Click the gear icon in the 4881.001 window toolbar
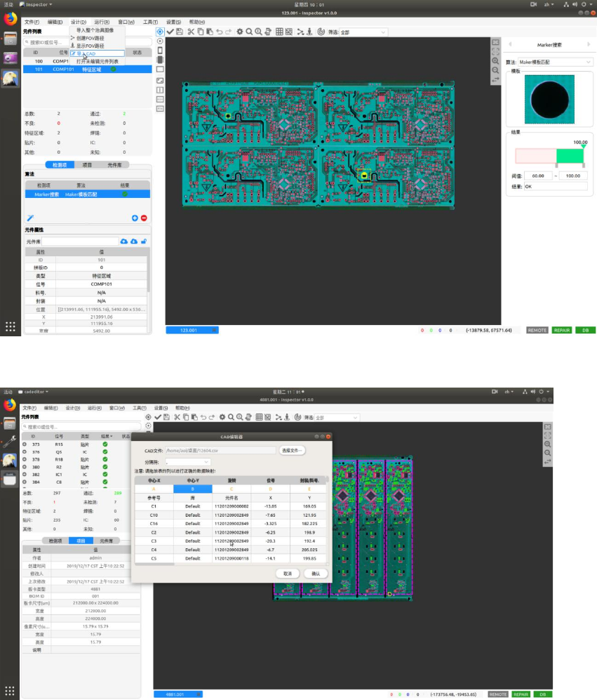 [x=222, y=417]
